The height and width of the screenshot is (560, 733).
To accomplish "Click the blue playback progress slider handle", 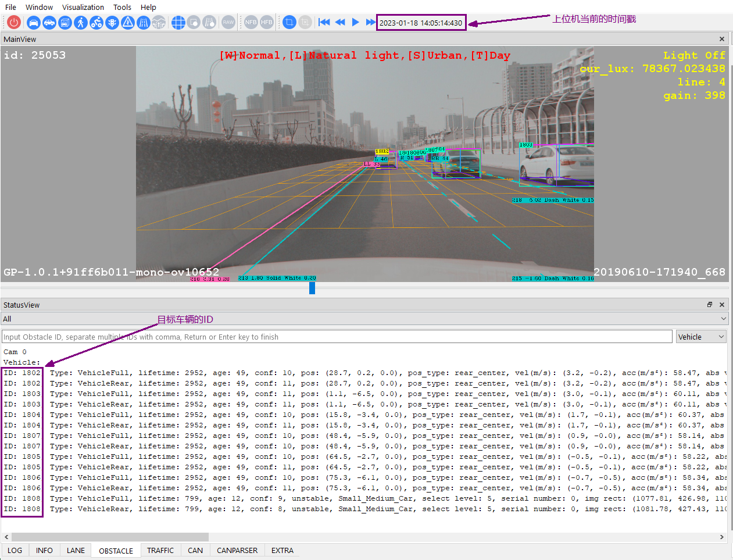I will pyautogui.click(x=312, y=288).
